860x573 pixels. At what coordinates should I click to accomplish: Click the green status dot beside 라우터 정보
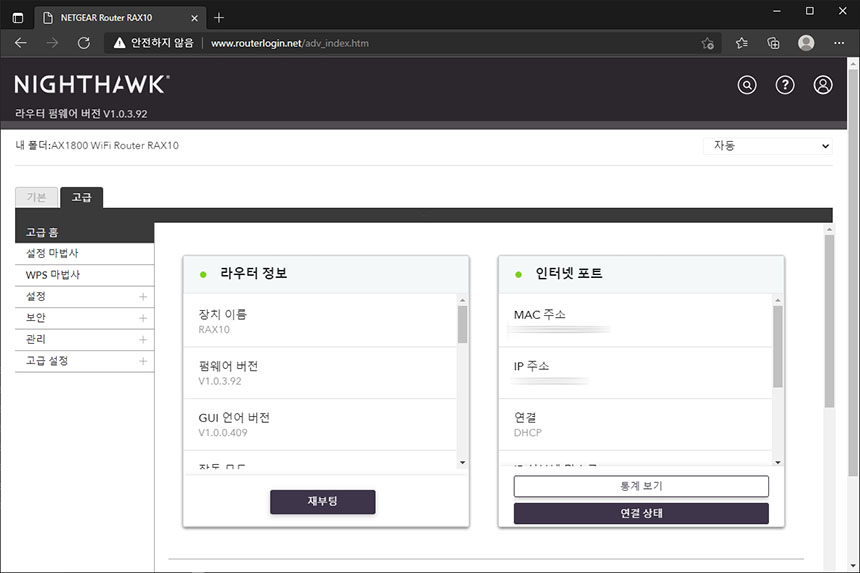coord(203,274)
